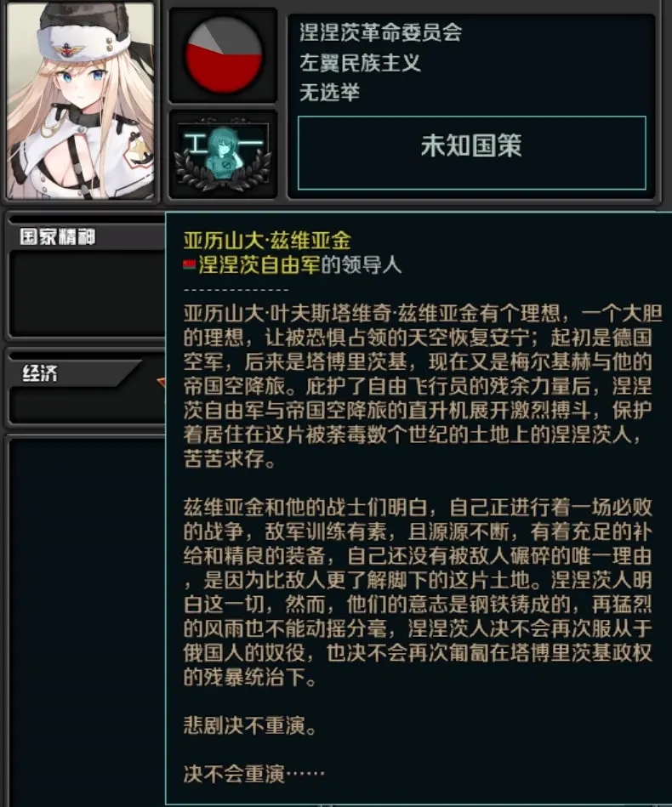Open the 经济 section header

pyautogui.click(x=40, y=372)
